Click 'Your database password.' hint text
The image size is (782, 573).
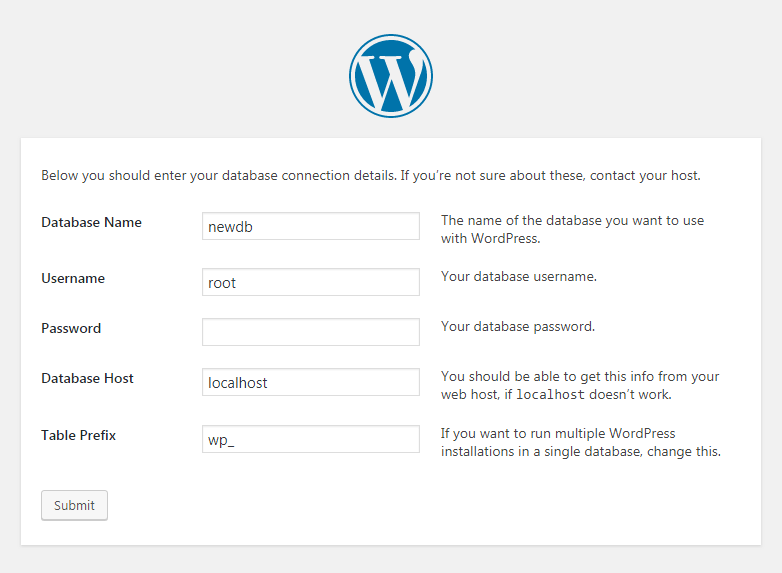[518, 326]
